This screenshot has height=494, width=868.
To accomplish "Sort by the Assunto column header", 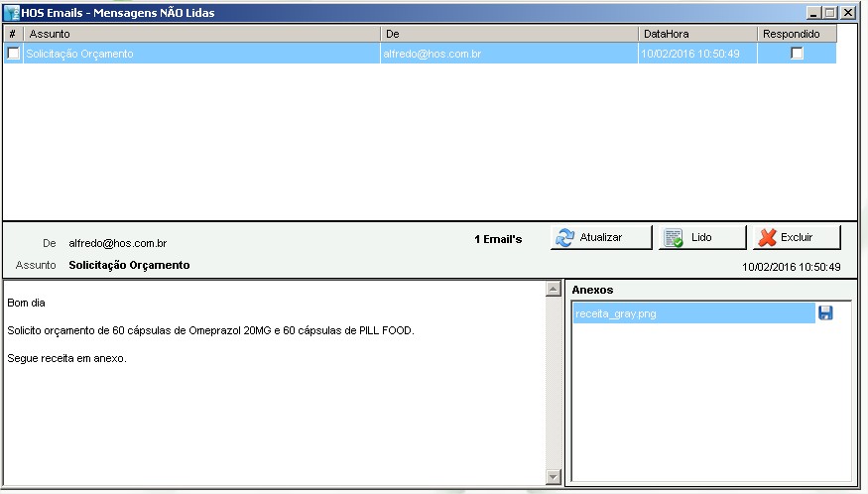I will click(202, 34).
